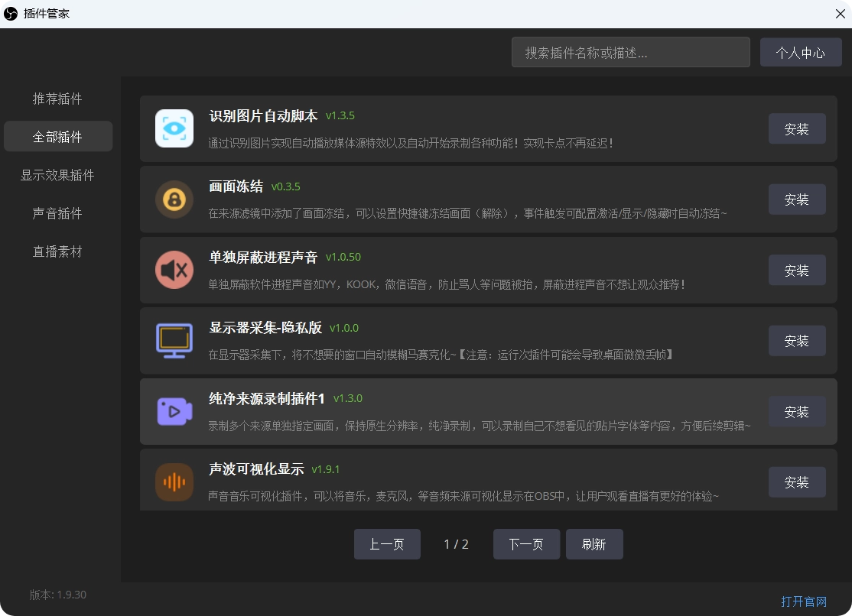The width and height of the screenshot is (852, 616).
Task: Click the 识别图片自动脚本 plugin icon
Action: pyautogui.click(x=174, y=128)
